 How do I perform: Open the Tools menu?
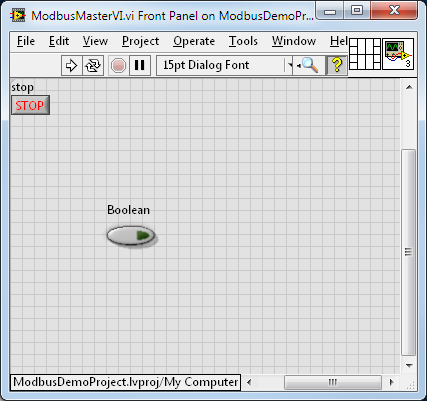click(243, 41)
